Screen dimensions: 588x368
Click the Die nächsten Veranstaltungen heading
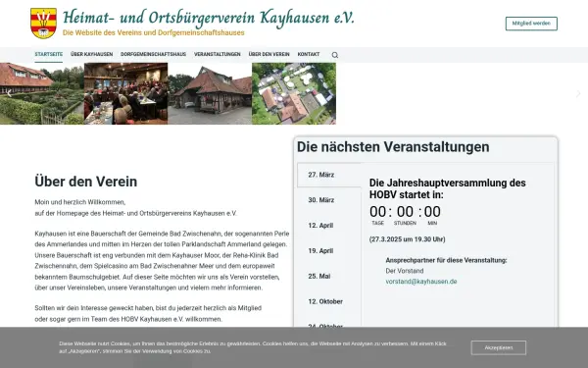click(393, 147)
